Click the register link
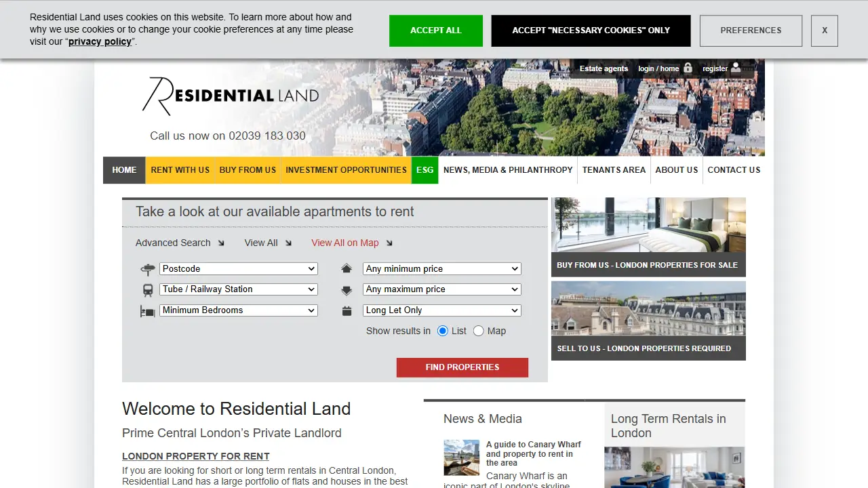 click(x=715, y=68)
